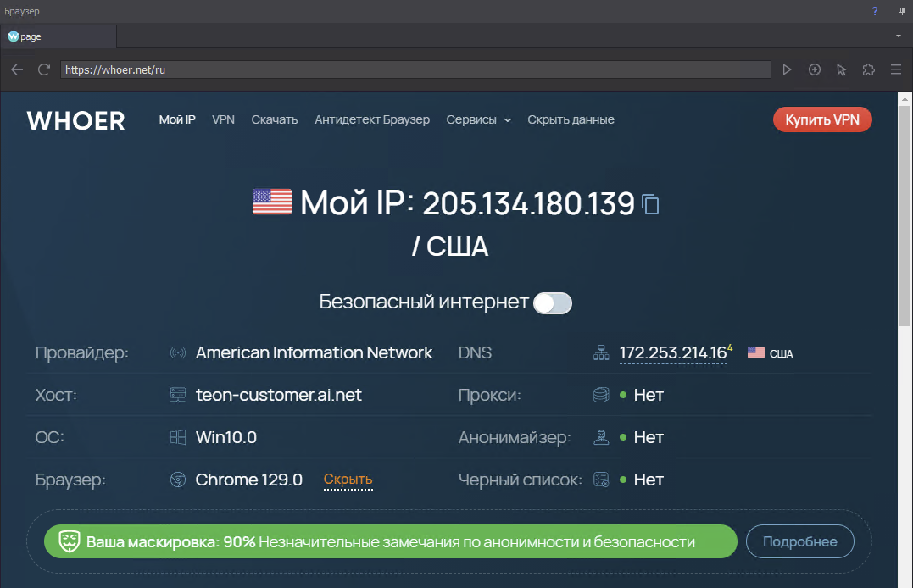Click the W favicon on the page tab
Viewport: 913px width, 588px height.
click(x=13, y=36)
